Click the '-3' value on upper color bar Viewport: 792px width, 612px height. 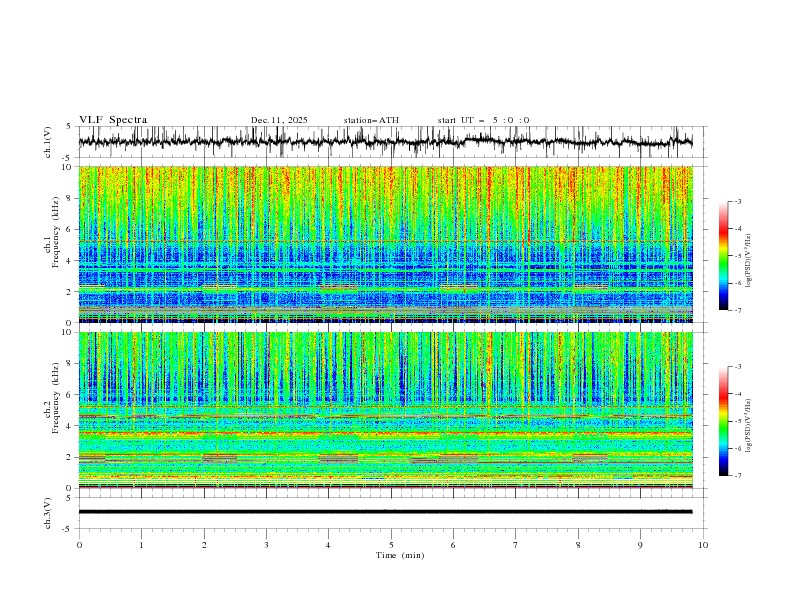coord(737,201)
